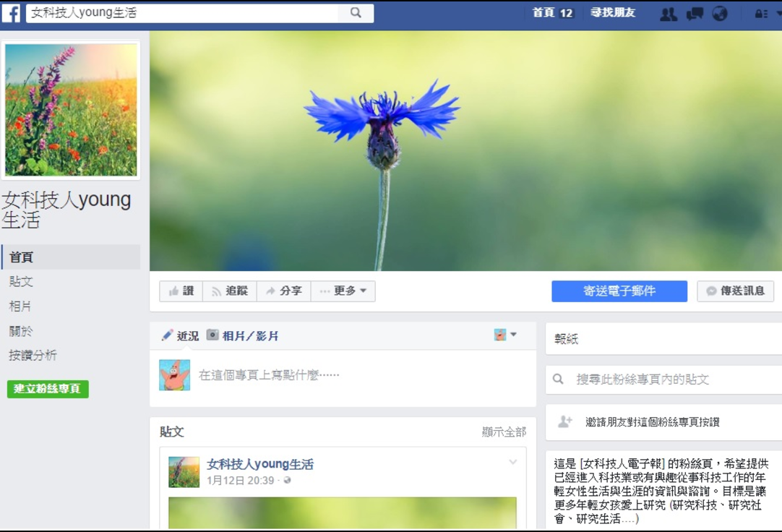Click the Patrick Star avatar in composer

175,375
